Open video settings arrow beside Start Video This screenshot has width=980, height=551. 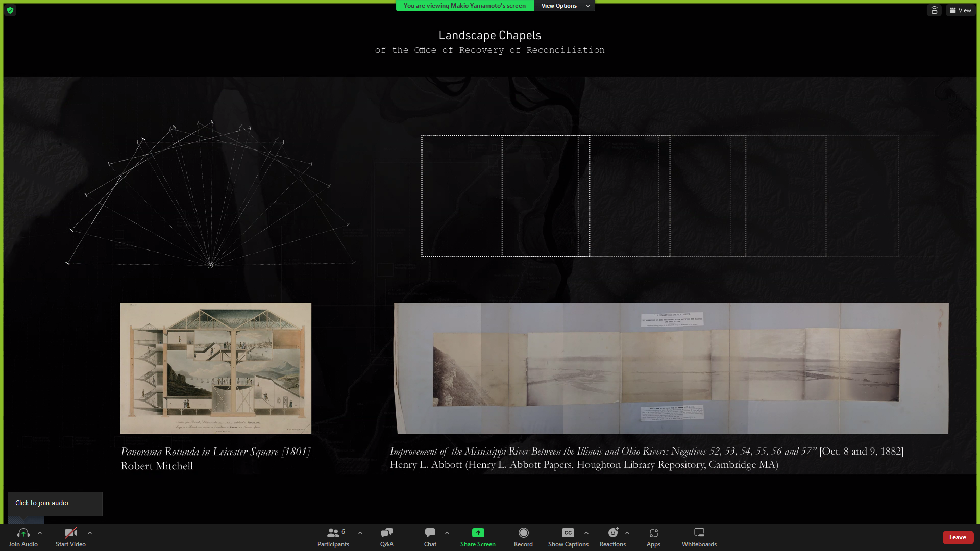90,533
